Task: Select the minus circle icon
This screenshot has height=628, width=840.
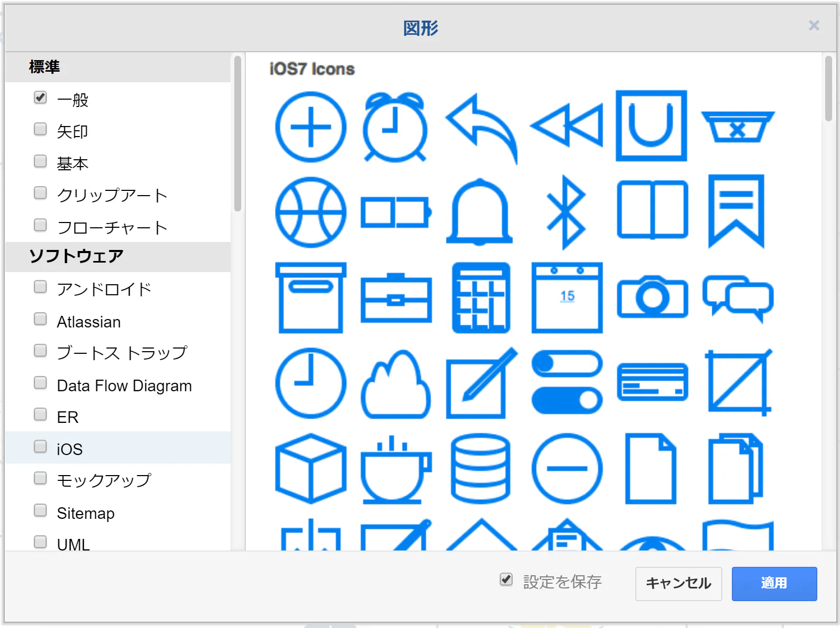Action: [x=567, y=468]
